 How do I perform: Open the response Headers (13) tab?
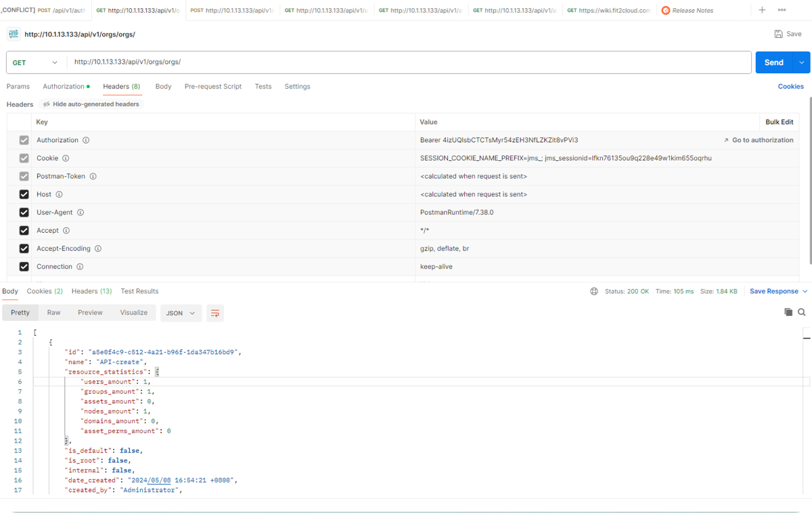click(x=92, y=291)
